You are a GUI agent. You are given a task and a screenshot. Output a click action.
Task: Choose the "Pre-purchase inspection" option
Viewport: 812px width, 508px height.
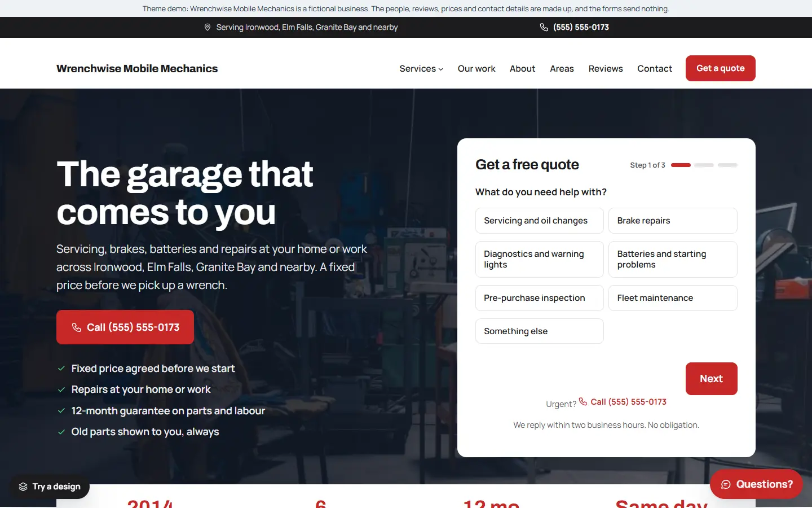pos(540,298)
